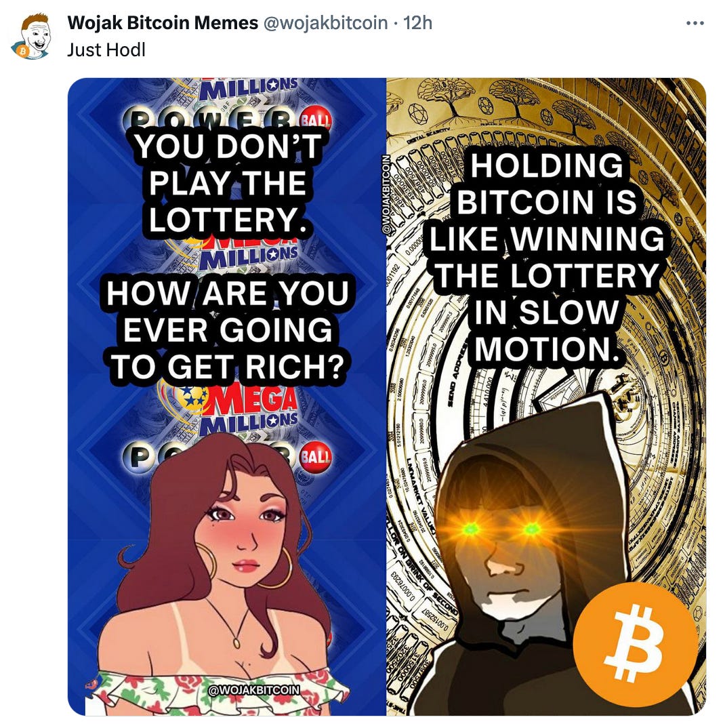
Task: Click the 'HOW ARE YOU EVER GOING TO GET RICH?' caption
Action: (227, 330)
